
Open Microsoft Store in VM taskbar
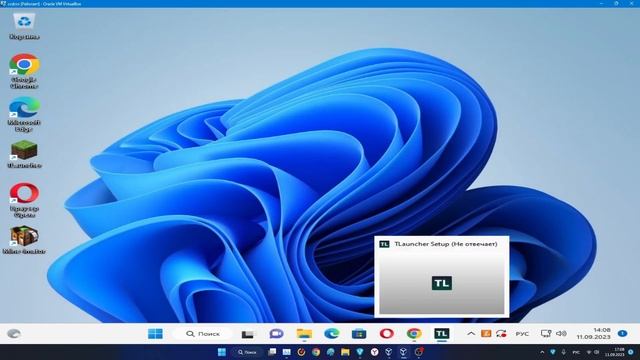tap(359, 333)
